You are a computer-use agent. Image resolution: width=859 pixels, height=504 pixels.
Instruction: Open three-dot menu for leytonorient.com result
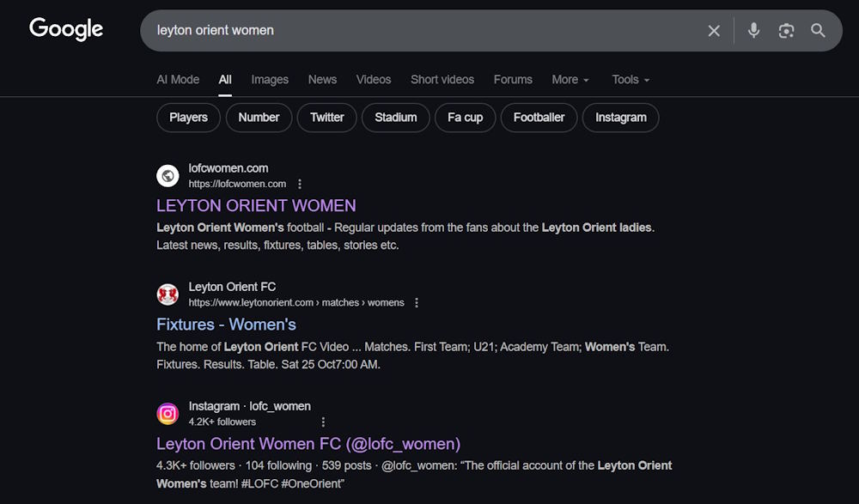point(417,302)
